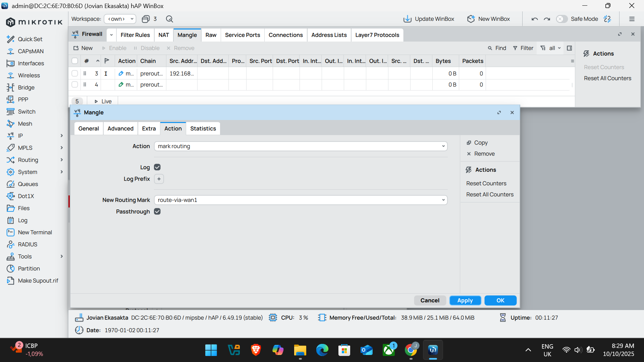The height and width of the screenshot is (362, 644).
Task: Open the Queues section
Action: 28,184
